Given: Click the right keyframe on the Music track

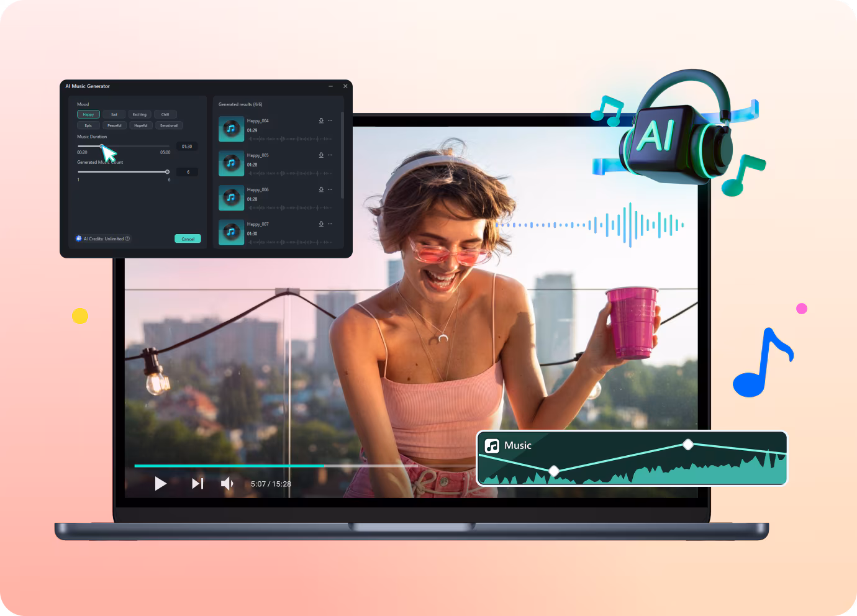Looking at the screenshot, I should [x=687, y=444].
